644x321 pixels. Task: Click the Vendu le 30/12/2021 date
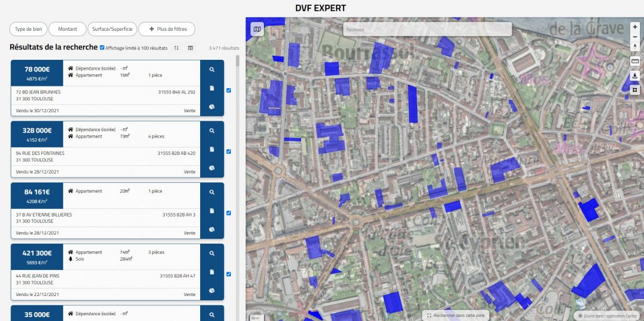[x=37, y=110]
